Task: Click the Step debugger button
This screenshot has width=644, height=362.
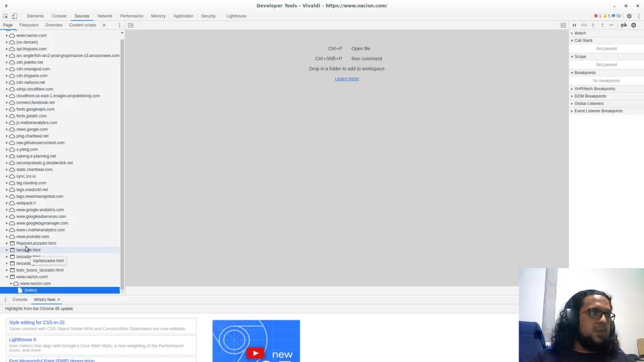Action: [612, 25]
